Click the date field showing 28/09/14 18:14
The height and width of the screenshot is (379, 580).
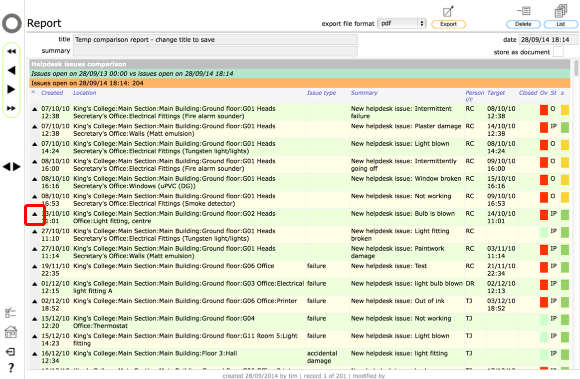point(548,40)
